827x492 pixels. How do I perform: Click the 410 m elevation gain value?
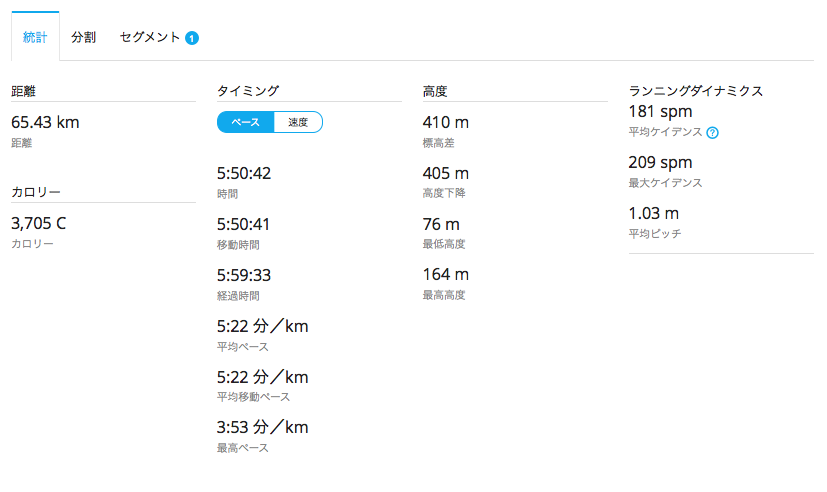(x=446, y=122)
